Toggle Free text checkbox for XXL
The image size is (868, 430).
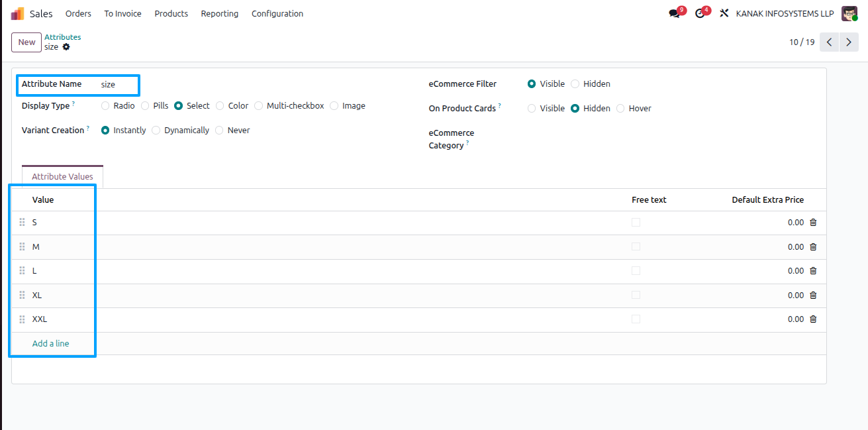click(x=636, y=319)
